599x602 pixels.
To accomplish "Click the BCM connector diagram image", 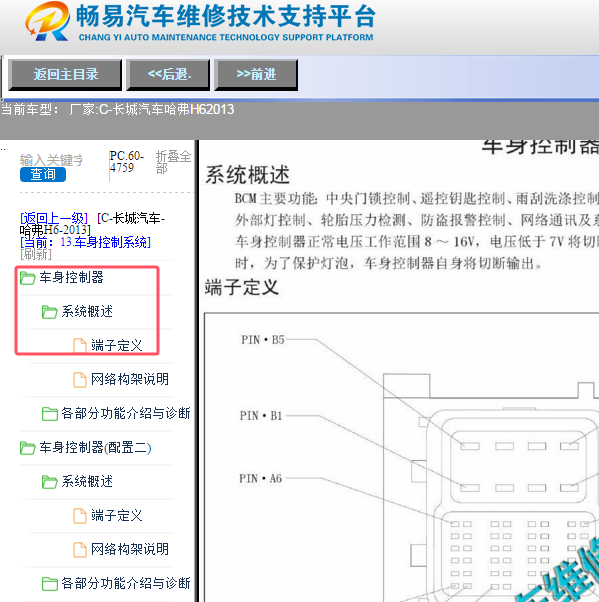I will pos(401,457).
